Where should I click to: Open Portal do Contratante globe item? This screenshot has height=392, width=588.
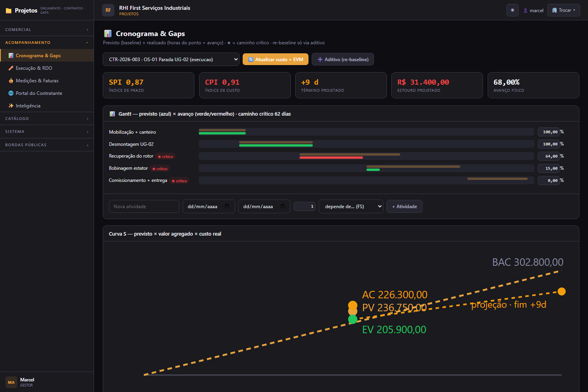coord(47,93)
